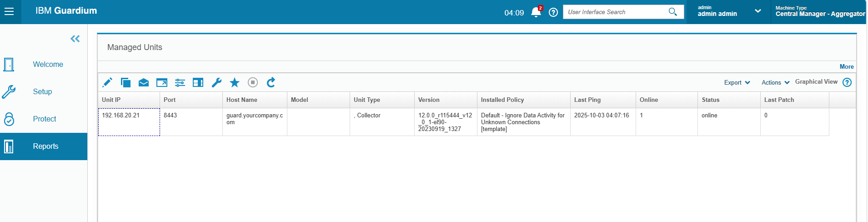
Task: Click the Managed Units heading
Action: 135,47
